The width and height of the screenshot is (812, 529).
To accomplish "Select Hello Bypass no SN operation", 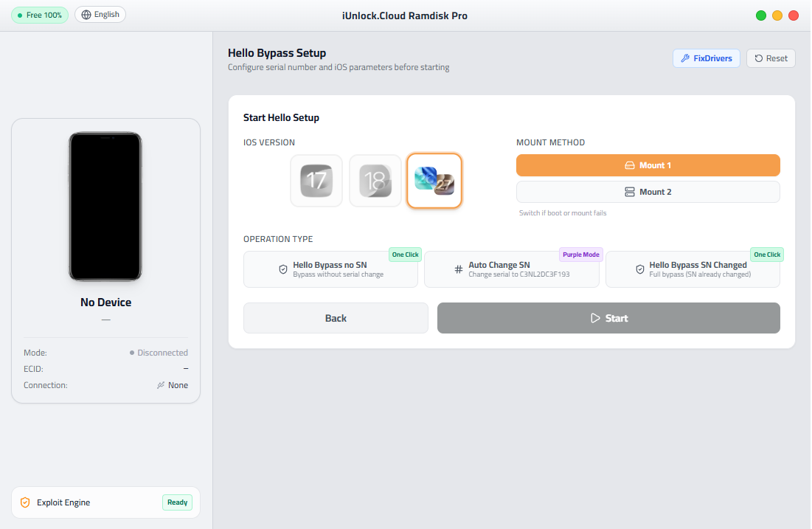I will (331, 269).
